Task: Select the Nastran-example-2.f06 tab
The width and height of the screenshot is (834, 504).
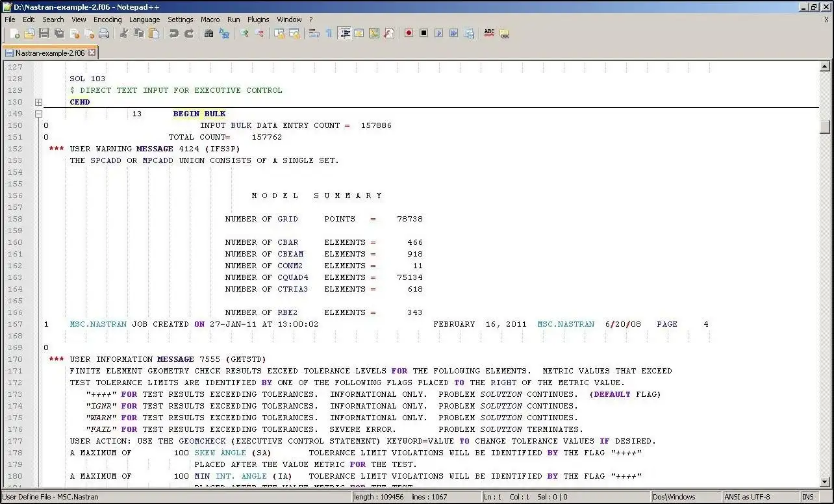Action: coord(50,53)
